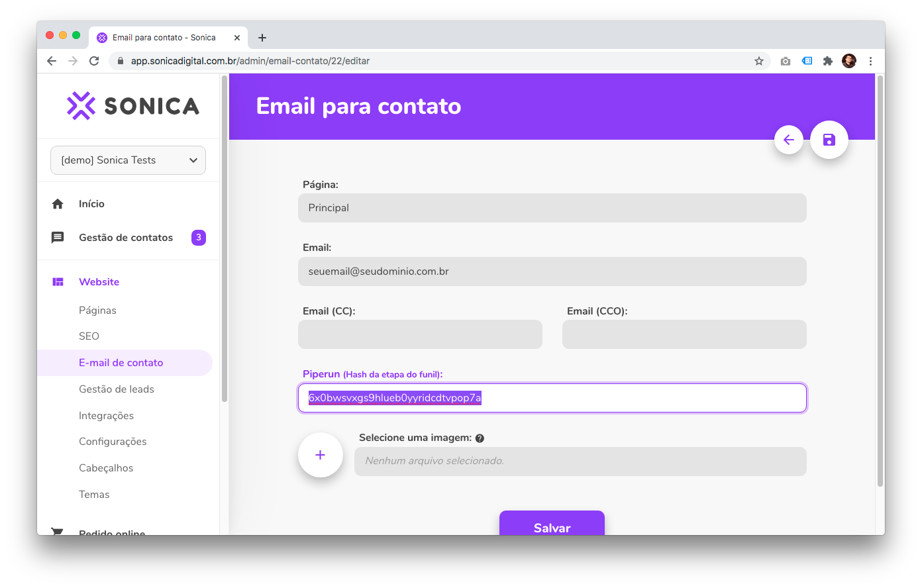Open a new browser tab
The image size is (922, 588).
point(262,38)
